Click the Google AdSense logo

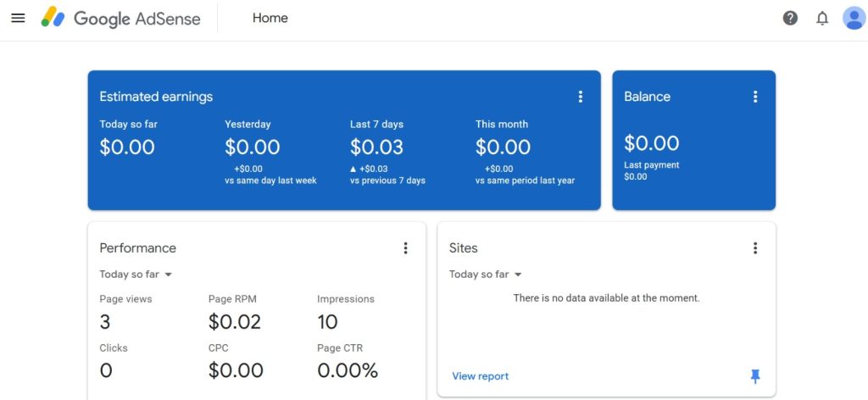click(121, 18)
